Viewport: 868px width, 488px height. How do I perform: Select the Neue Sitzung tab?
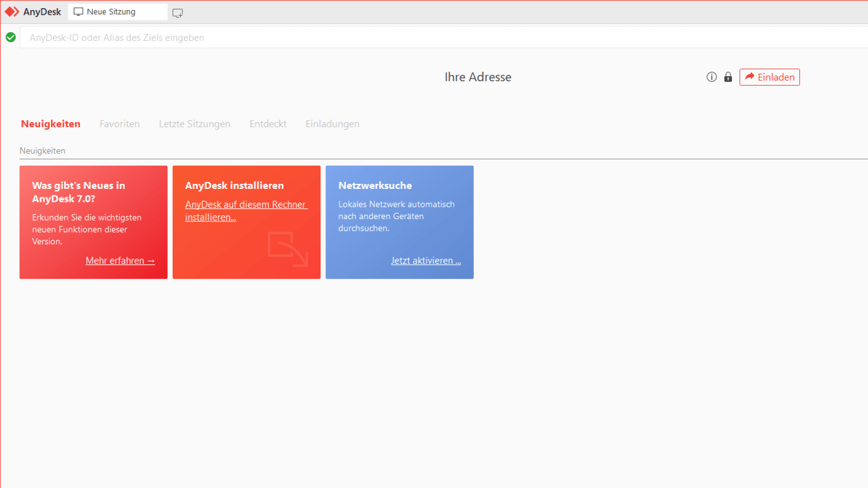(118, 12)
